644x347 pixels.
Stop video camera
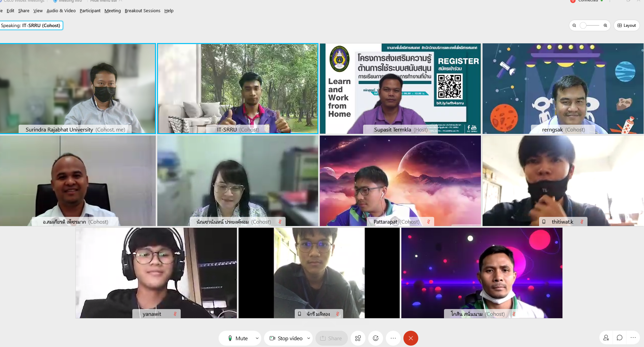pos(286,338)
